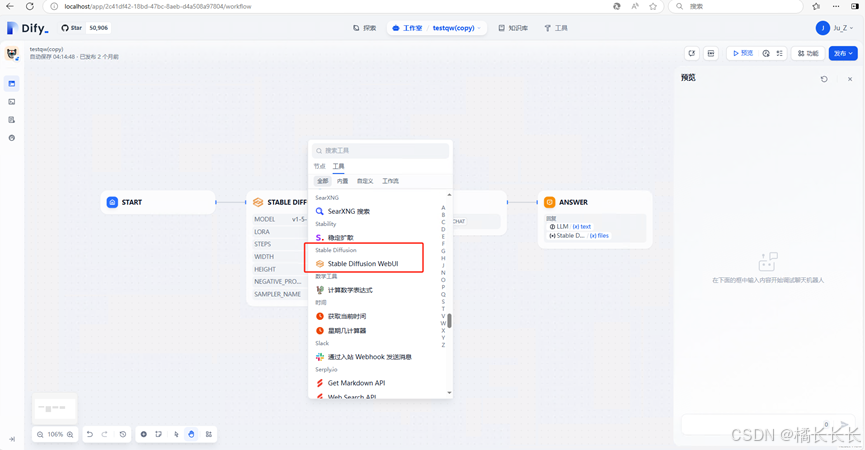The image size is (865, 450).
Task: Click the tool list scroll-up arrow
Action: 450,195
